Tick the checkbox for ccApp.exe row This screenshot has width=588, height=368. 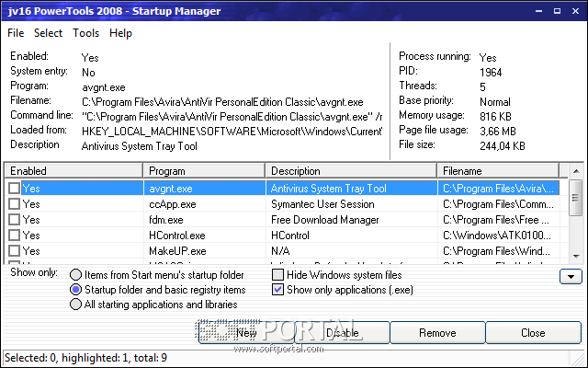pos(15,204)
